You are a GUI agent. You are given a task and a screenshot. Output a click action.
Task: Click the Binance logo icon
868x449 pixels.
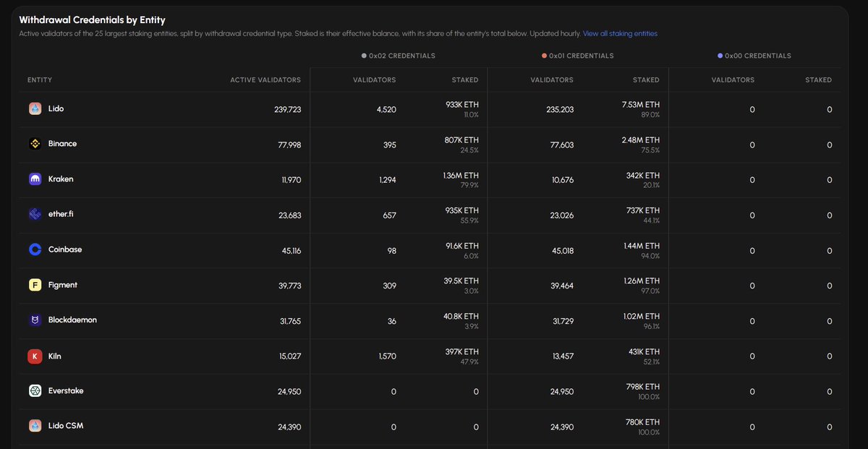[x=35, y=145]
